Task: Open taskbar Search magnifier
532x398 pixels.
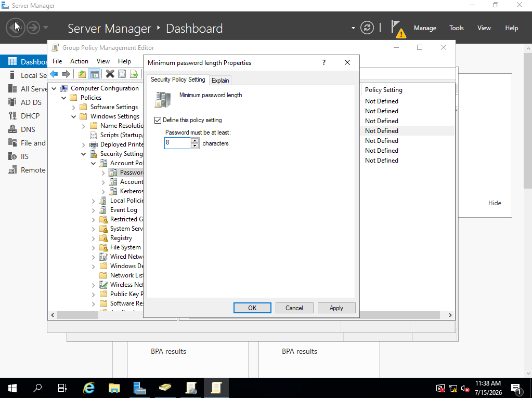Action: coord(37,388)
